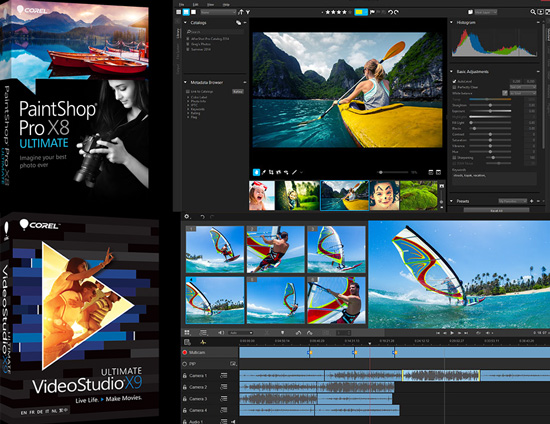
Task: Collapse the Basic Adjustments panel
Action: pyautogui.click(x=451, y=72)
